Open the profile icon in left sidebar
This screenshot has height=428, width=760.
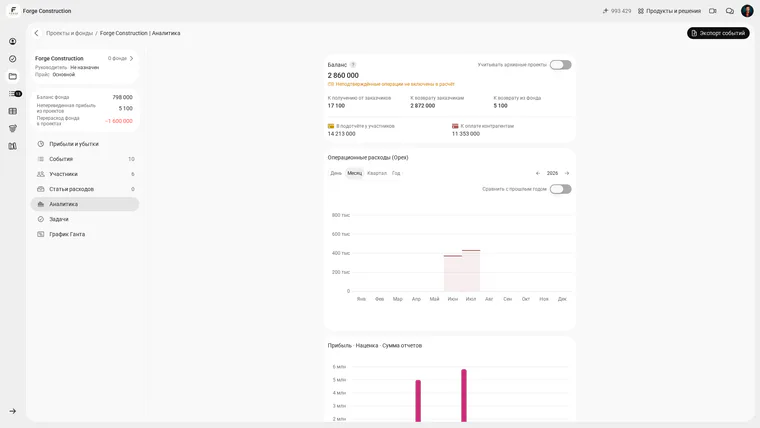tap(13, 41)
